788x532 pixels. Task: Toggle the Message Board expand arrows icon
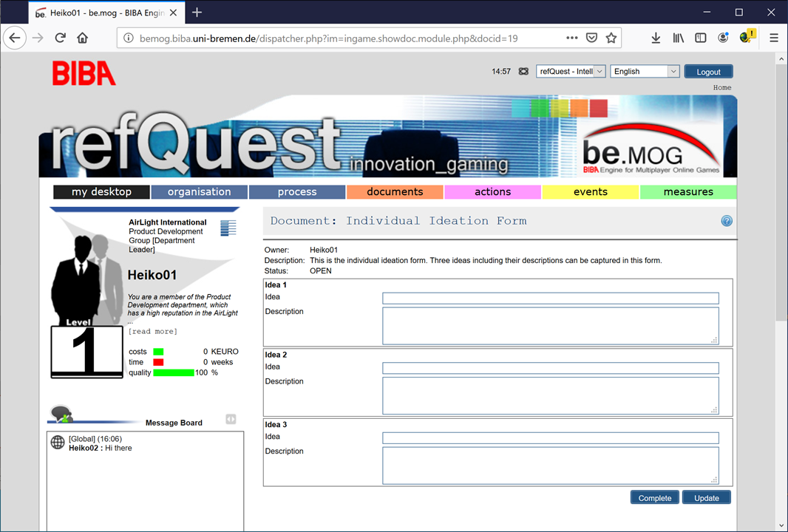coord(231,419)
